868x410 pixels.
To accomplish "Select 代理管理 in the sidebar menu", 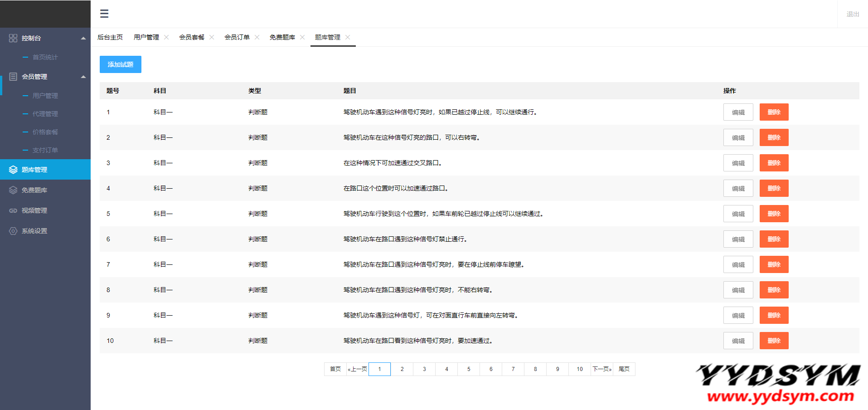I will (45, 113).
